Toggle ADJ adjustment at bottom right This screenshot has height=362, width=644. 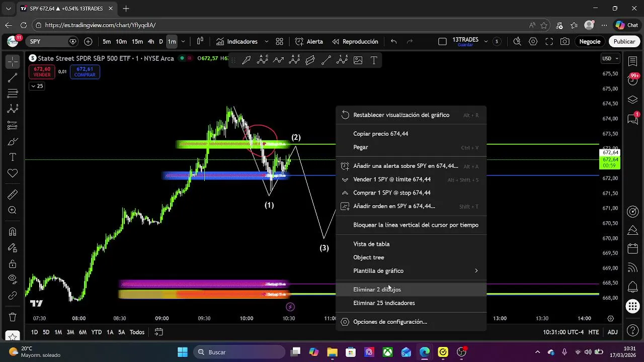coord(612,332)
